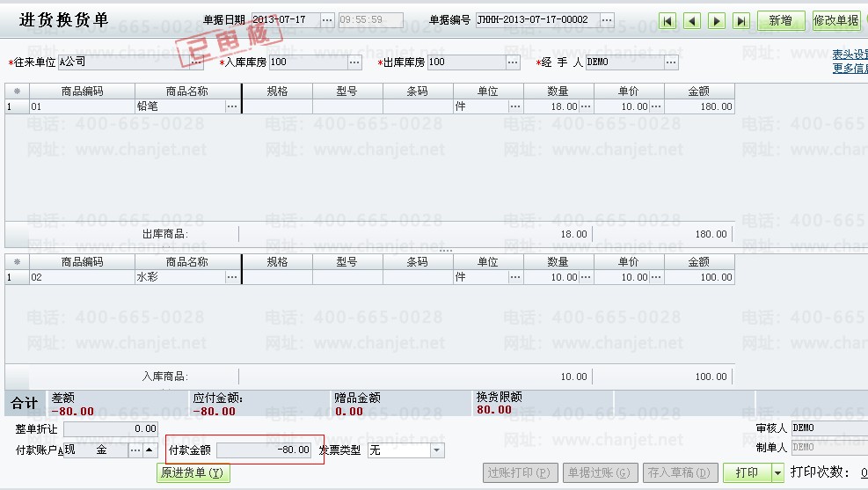
Task: Go to the first record with the first-record arrow
Action: [x=667, y=21]
